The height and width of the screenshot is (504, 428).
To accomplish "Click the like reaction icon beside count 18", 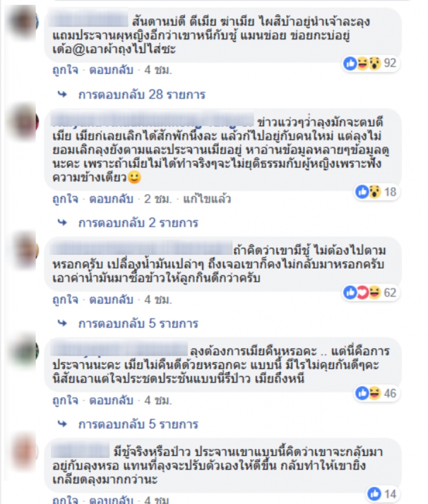I will click(x=362, y=192).
